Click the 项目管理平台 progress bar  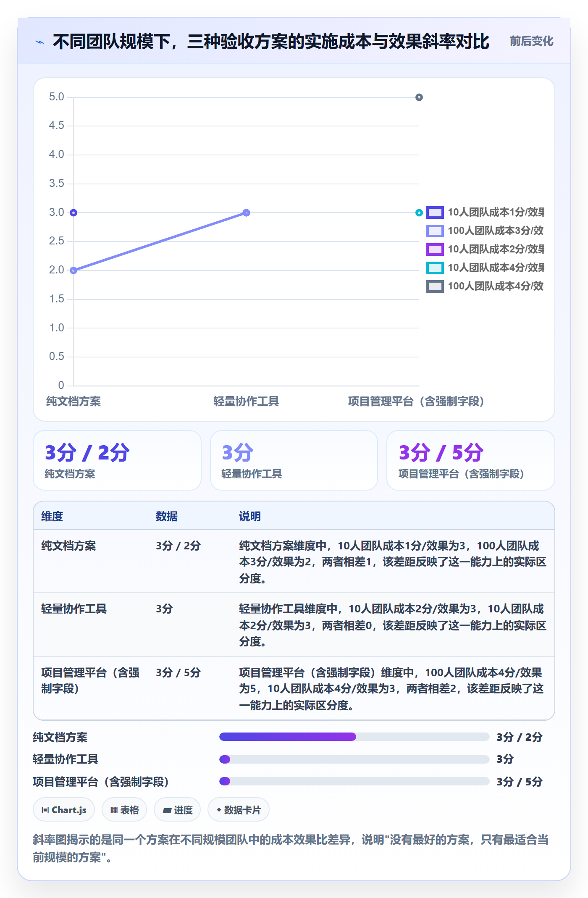pos(354,781)
